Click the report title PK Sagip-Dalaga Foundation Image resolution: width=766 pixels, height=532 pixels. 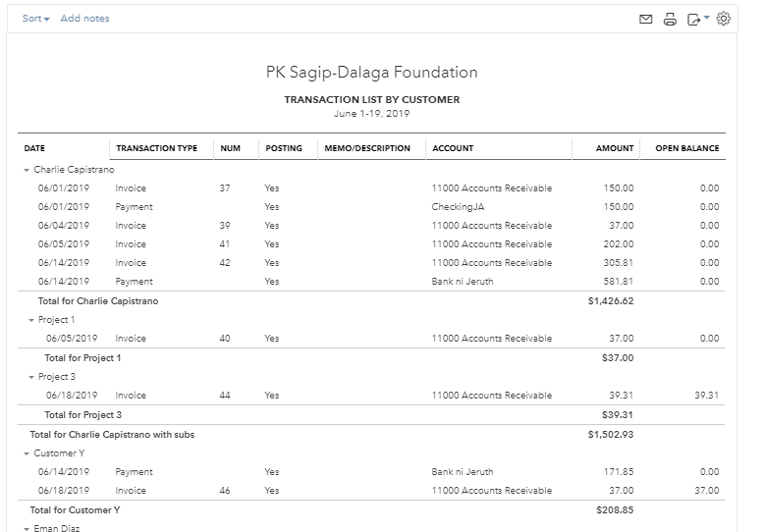[371, 73]
